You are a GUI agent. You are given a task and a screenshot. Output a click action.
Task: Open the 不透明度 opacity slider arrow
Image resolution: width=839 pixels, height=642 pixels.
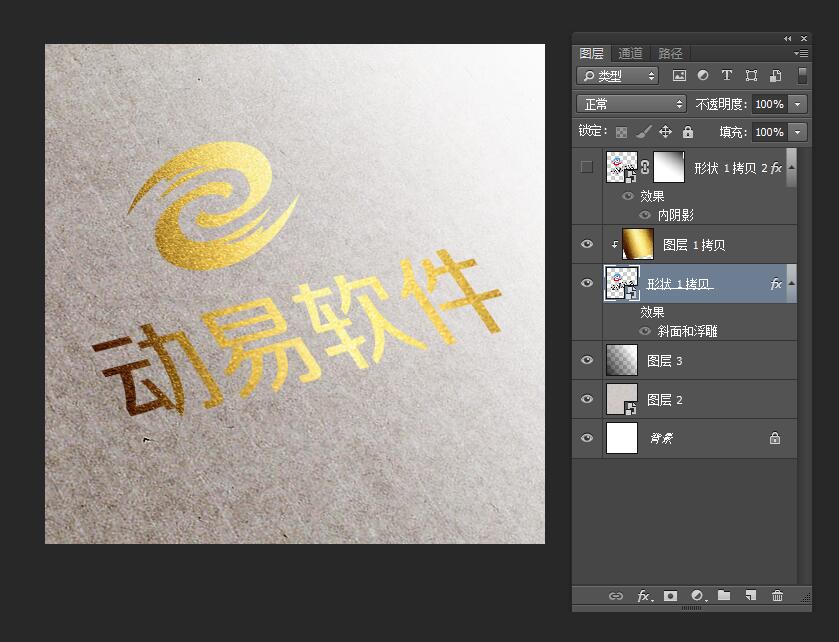pos(797,104)
